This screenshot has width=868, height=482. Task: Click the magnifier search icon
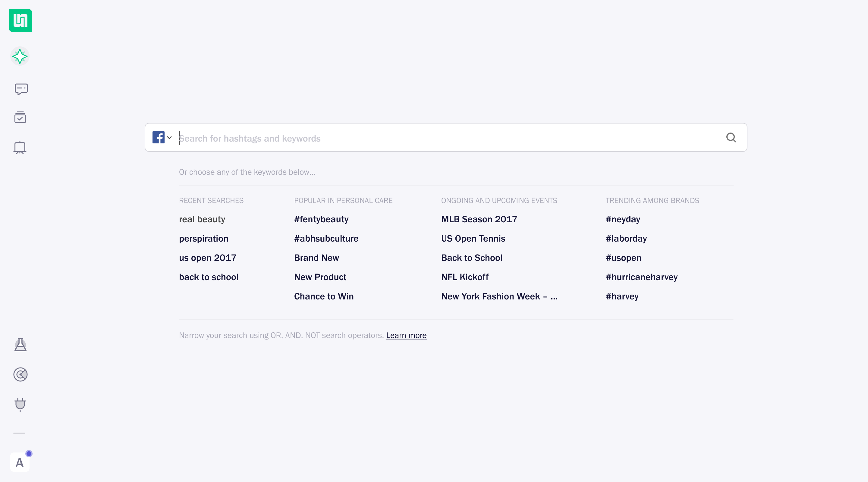tap(731, 137)
